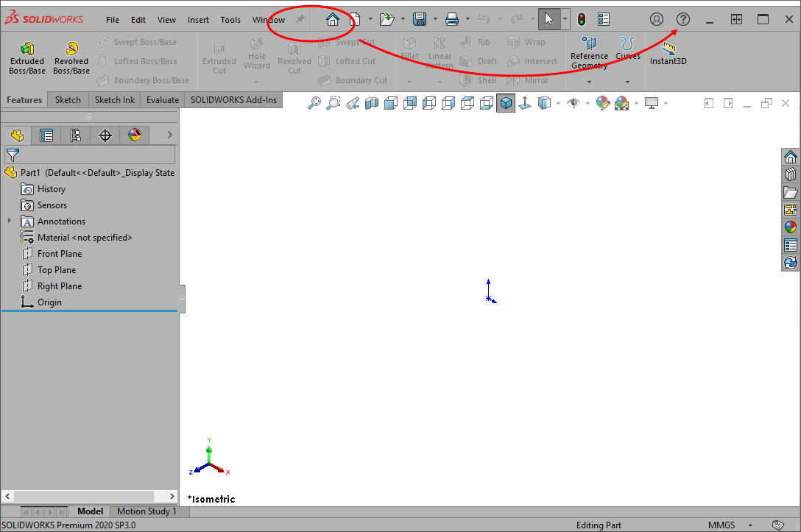Open PropertyManager tab icon

pos(46,135)
